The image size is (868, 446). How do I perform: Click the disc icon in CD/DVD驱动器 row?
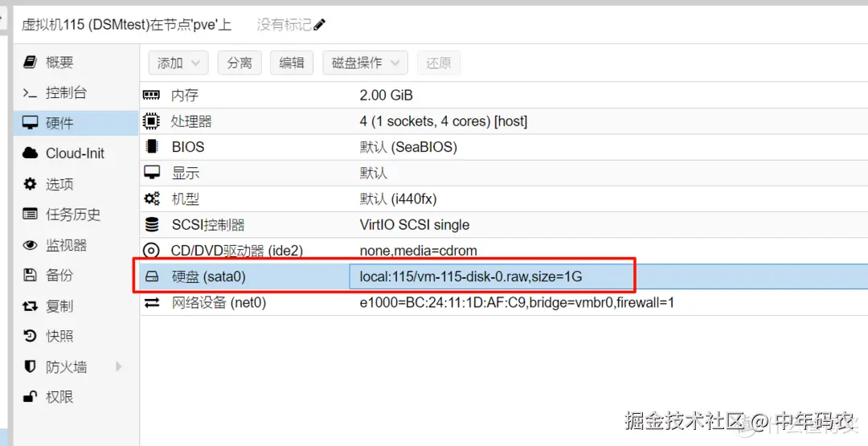[151, 251]
